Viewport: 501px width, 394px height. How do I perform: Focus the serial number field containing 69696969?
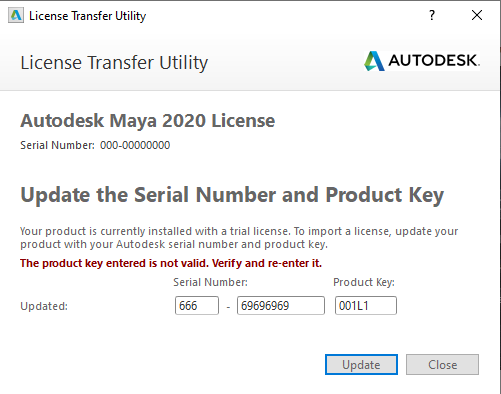pyautogui.click(x=281, y=305)
